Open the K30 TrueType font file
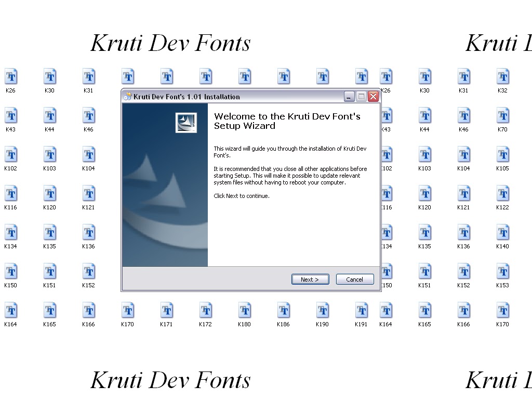Screen dimensions: 532x399 click(50, 77)
